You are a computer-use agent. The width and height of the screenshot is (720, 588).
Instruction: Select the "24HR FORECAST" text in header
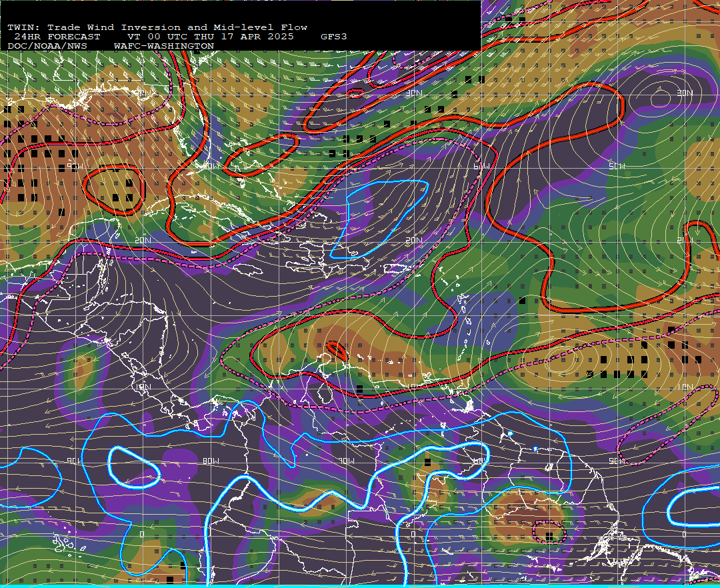tap(57, 37)
